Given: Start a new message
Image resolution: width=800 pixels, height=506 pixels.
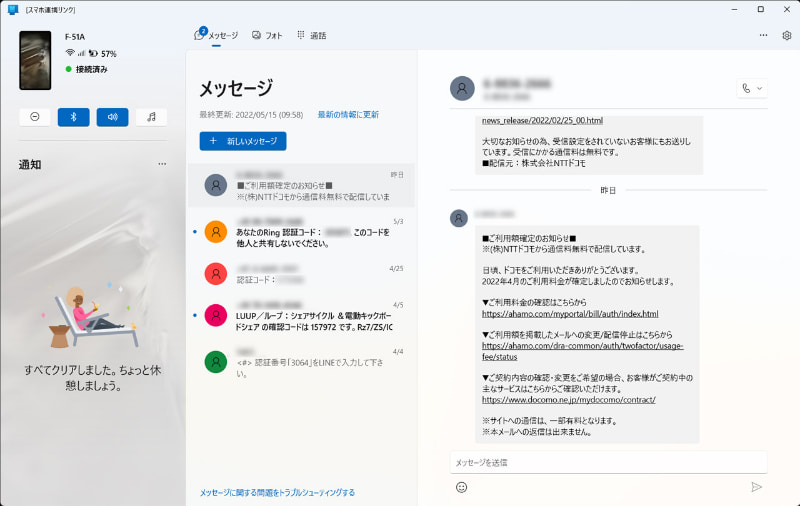Looking at the screenshot, I should (x=243, y=141).
